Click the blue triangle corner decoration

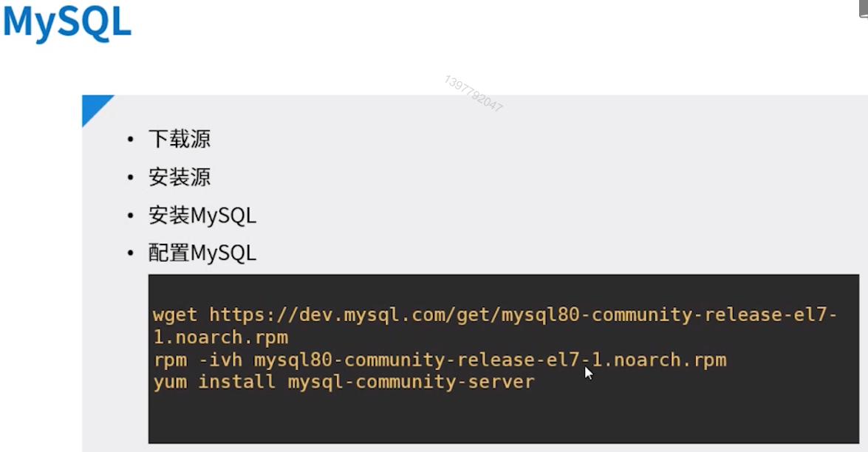[x=93, y=106]
